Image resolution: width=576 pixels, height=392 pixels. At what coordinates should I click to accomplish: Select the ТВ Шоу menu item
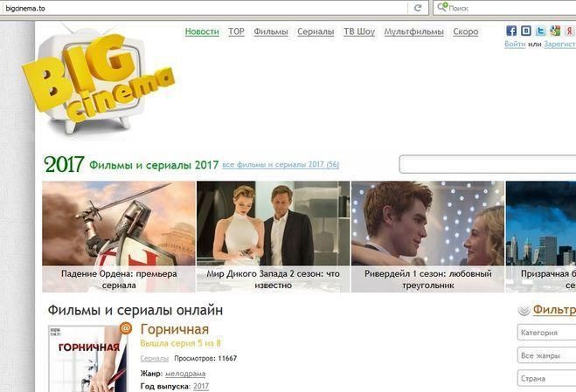pos(359,31)
